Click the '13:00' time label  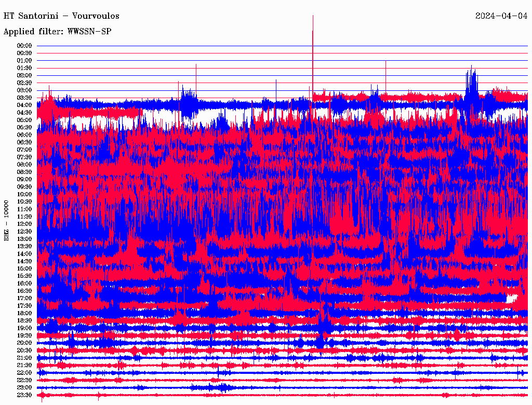point(24,239)
